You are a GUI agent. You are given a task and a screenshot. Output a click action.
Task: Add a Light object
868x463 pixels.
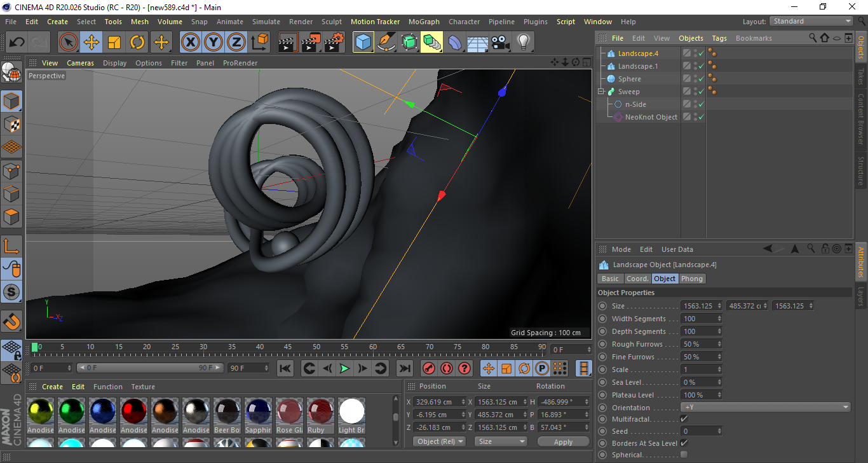tap(524, 43)
